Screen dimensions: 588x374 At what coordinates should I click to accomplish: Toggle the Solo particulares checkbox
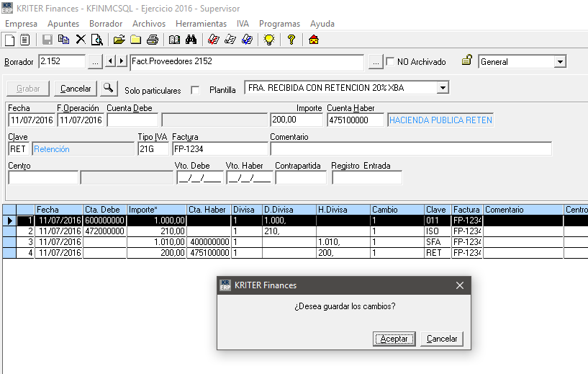pos(195,90)
